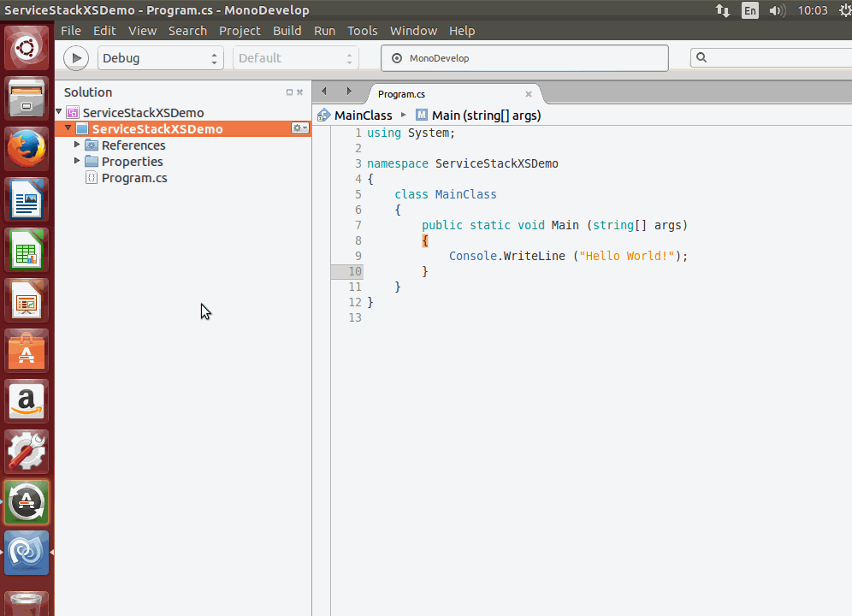Open the View menu
Viewport: 852px width, 616px height.
tap(142, 31)
